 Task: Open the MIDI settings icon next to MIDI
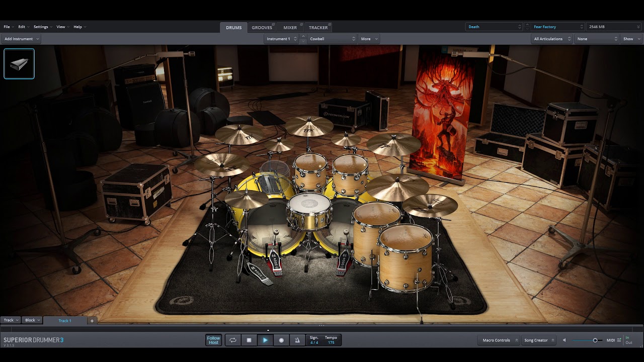coord(618,340)
